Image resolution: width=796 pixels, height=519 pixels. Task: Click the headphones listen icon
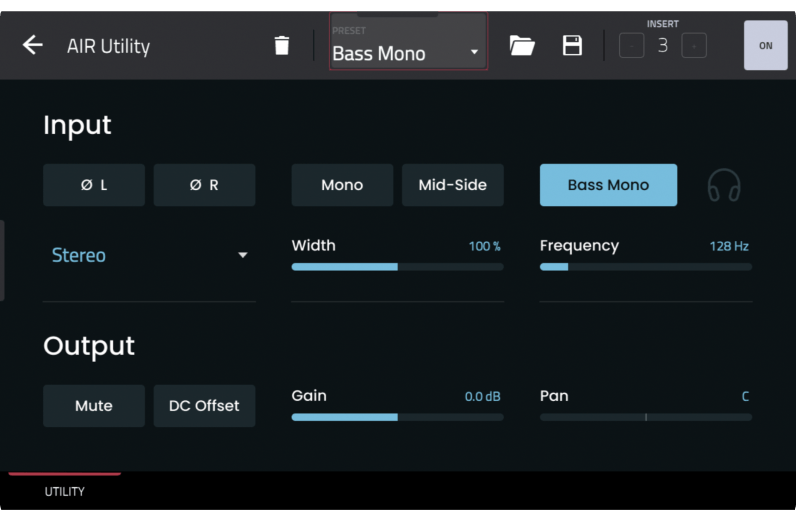[x=723, y=185]
